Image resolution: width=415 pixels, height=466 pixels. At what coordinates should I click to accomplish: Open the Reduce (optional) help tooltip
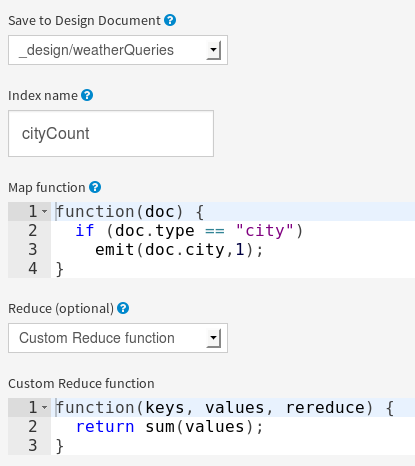(x=123, y=308)
